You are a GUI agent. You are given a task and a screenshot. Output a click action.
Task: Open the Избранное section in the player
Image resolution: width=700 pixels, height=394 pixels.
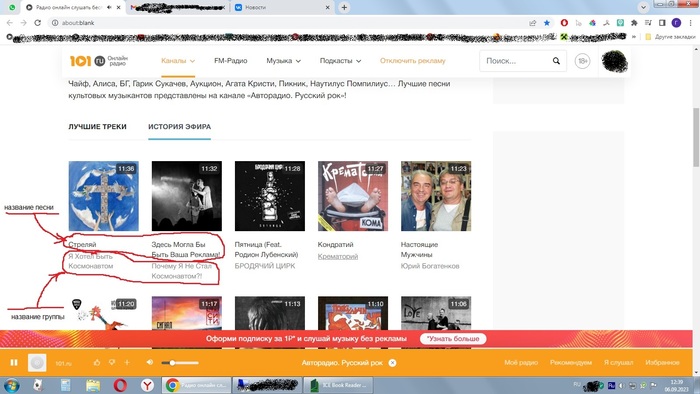click(x=662, y=363)
